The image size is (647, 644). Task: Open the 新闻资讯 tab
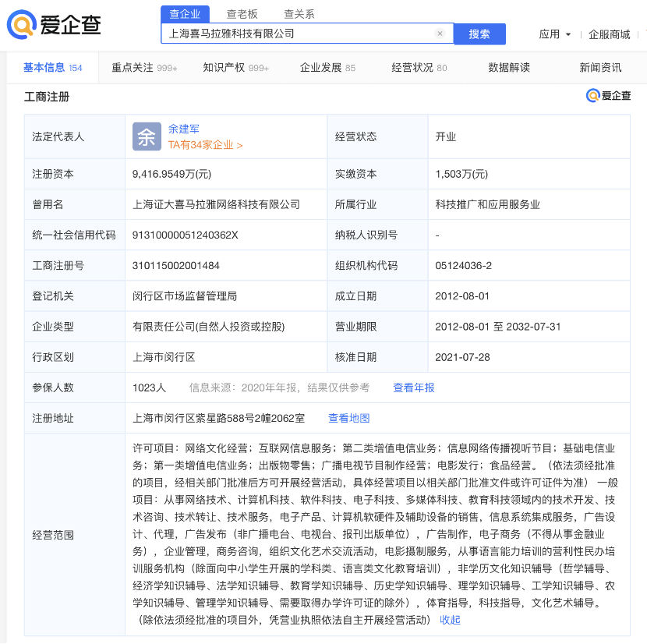tap(600, 68)
